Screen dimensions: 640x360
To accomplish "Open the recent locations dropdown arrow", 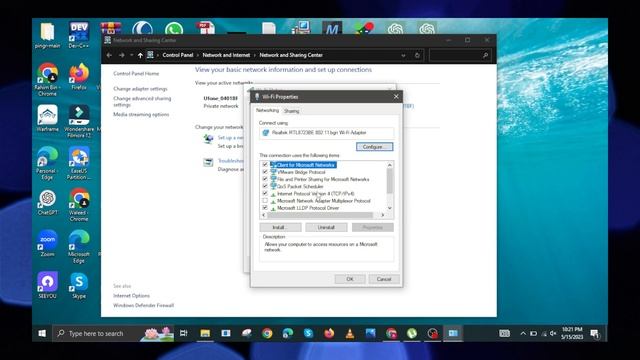I will click(131, 55).
